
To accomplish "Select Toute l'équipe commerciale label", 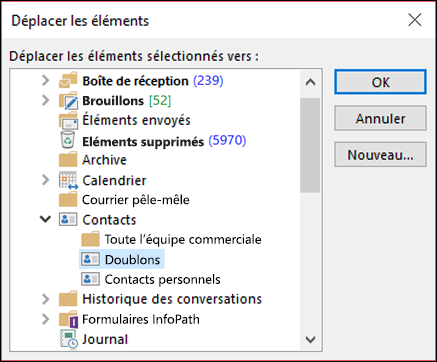I will tap(183, 239).
